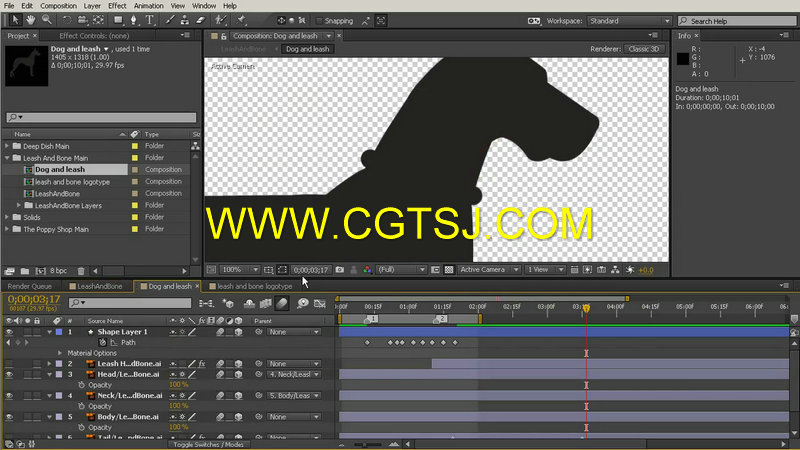Click the snapshot camera icon in viewer
Screen dimensions: 800x450
click(340, 270)
